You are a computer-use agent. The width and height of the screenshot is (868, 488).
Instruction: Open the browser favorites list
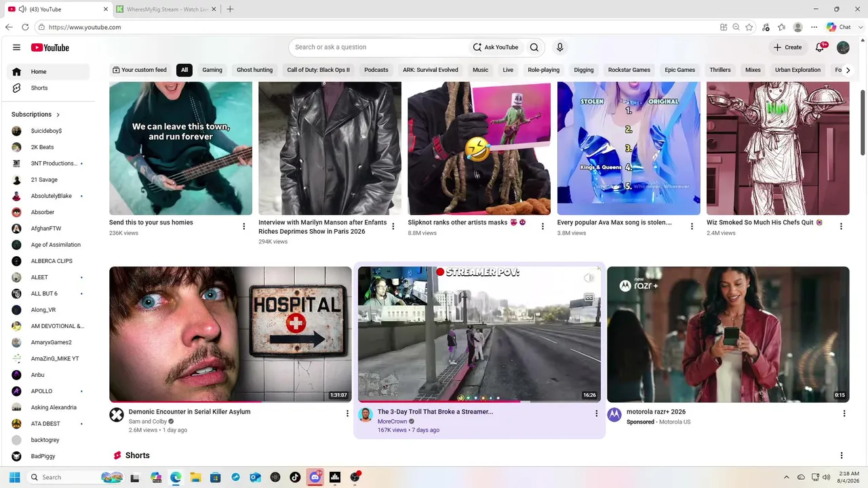[782, 27]
